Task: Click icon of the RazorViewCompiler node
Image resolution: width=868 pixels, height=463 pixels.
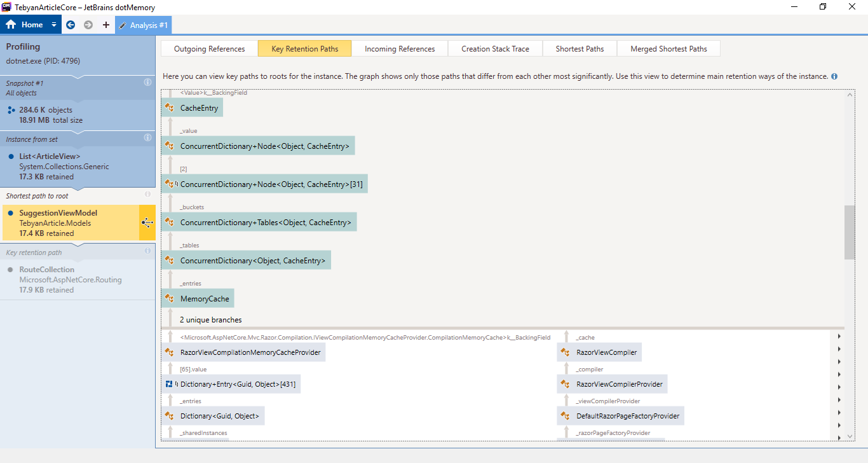Action: click(x=565, y=352)
